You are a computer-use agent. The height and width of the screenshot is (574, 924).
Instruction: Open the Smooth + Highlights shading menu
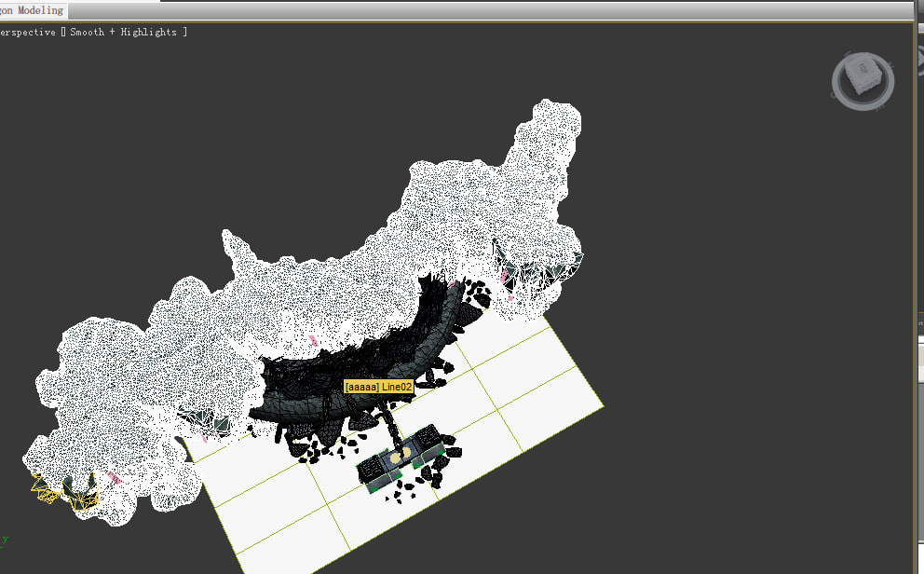coord(123,32)
